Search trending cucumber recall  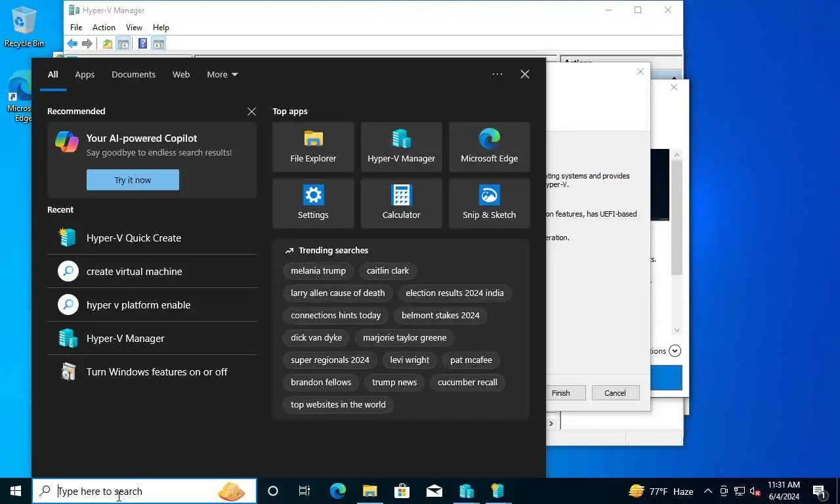[x=467, y=383]
